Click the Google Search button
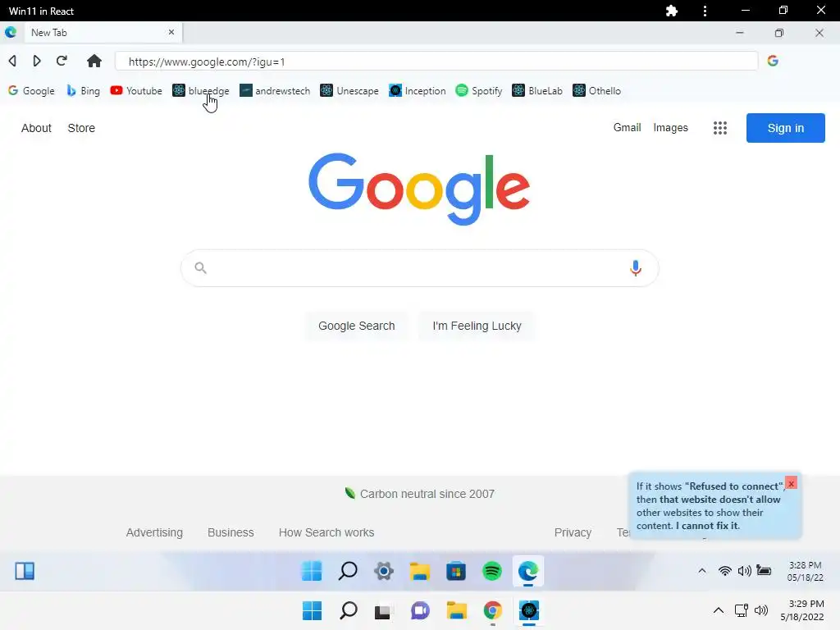 click(x=356, y=326)
